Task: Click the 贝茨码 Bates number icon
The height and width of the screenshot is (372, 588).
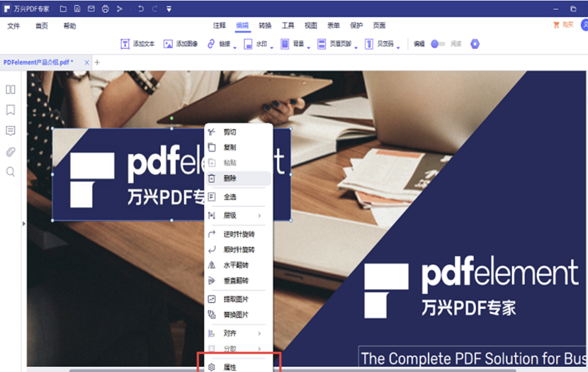Action: click(x=369, y=44)
